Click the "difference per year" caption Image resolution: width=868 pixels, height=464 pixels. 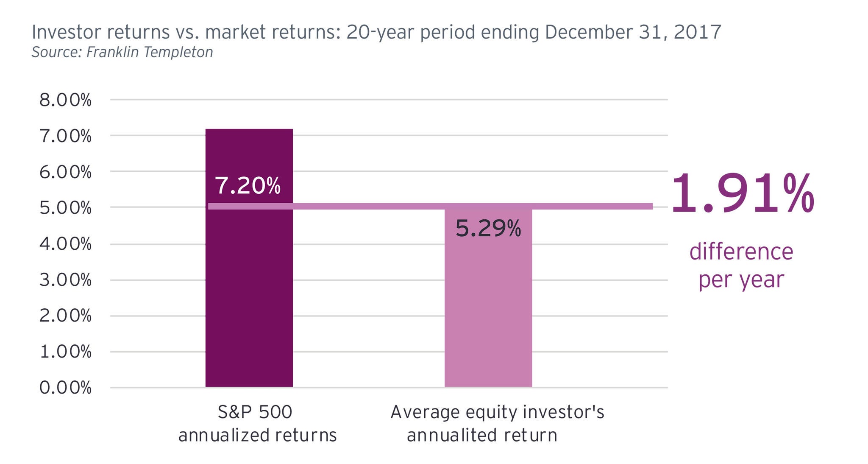pyautogui.click(x=741, y=266)
